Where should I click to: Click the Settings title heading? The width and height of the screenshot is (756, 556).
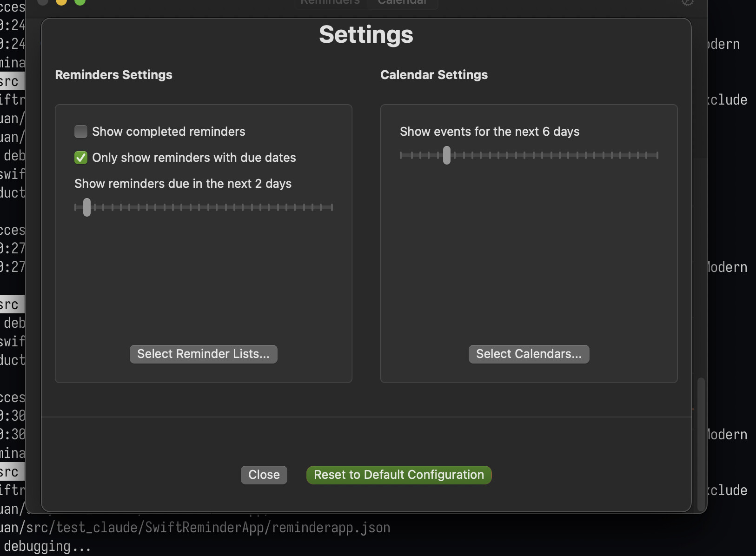[366, 35]
